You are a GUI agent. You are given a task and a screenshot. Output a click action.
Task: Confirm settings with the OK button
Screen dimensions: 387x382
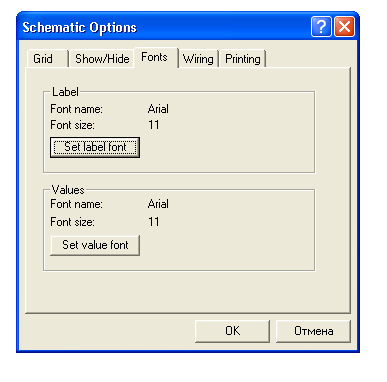tap(232, 331)
